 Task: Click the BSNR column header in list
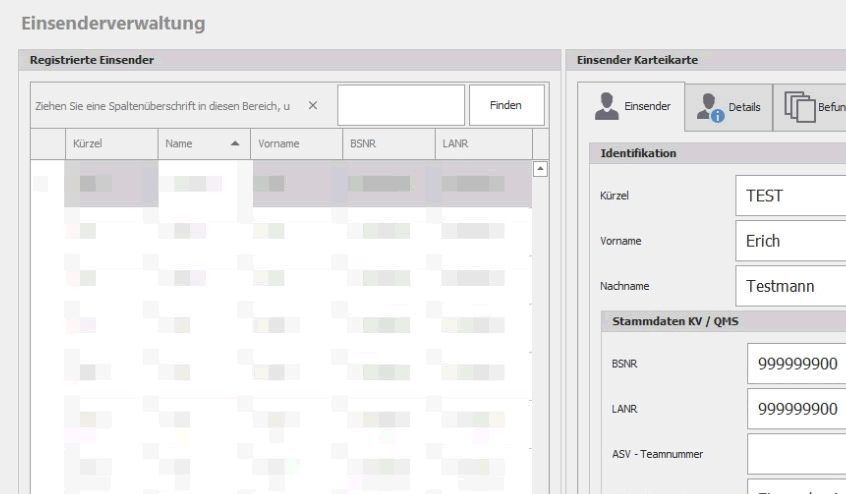pos(387,144)
